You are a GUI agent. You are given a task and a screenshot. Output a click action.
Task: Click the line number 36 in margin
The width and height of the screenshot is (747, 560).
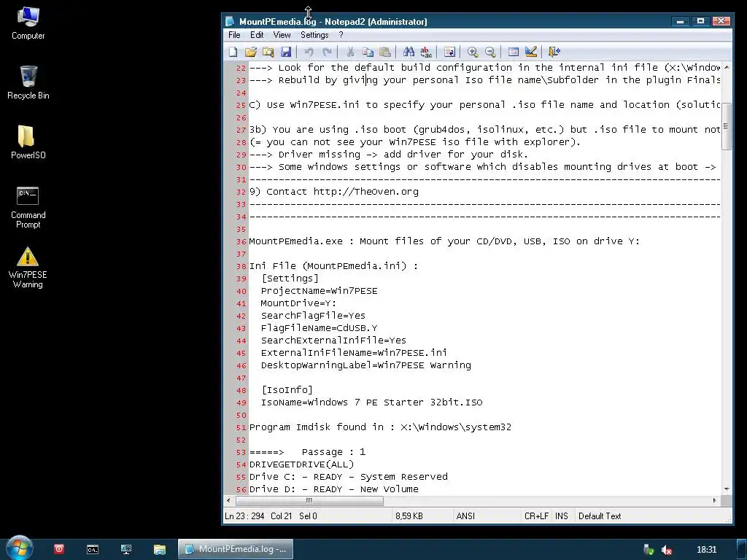pos(241,241)
